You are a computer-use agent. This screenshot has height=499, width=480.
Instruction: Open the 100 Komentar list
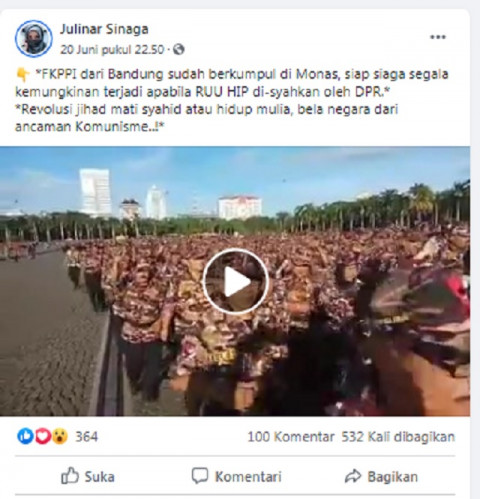click(x=291, y=437)
